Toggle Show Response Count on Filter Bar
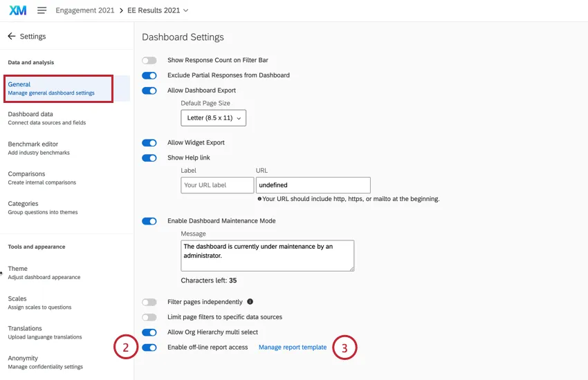This screenshot has width=588, height=380. click(149, 60)
